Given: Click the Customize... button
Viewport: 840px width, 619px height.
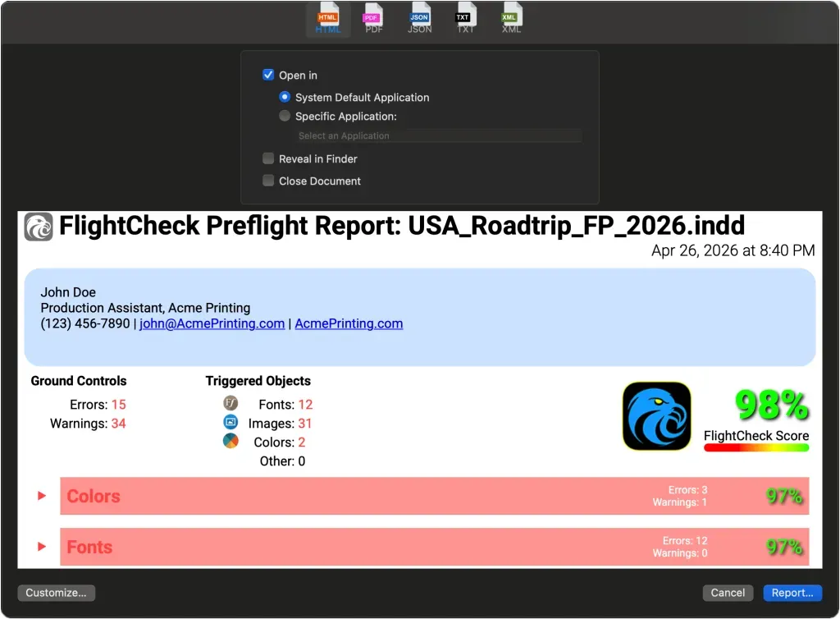Looking at the screenshot, I should pos(57,593).
